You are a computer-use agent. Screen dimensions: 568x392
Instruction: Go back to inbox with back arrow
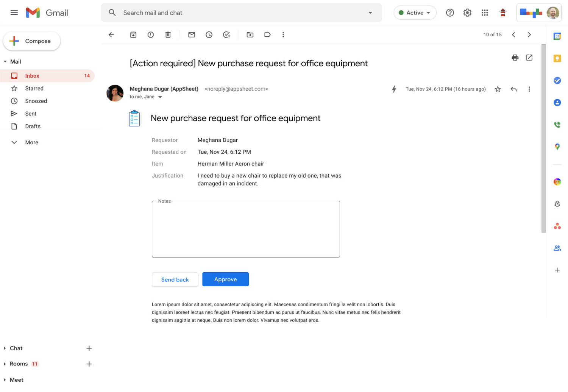click(x=111, y=34)
